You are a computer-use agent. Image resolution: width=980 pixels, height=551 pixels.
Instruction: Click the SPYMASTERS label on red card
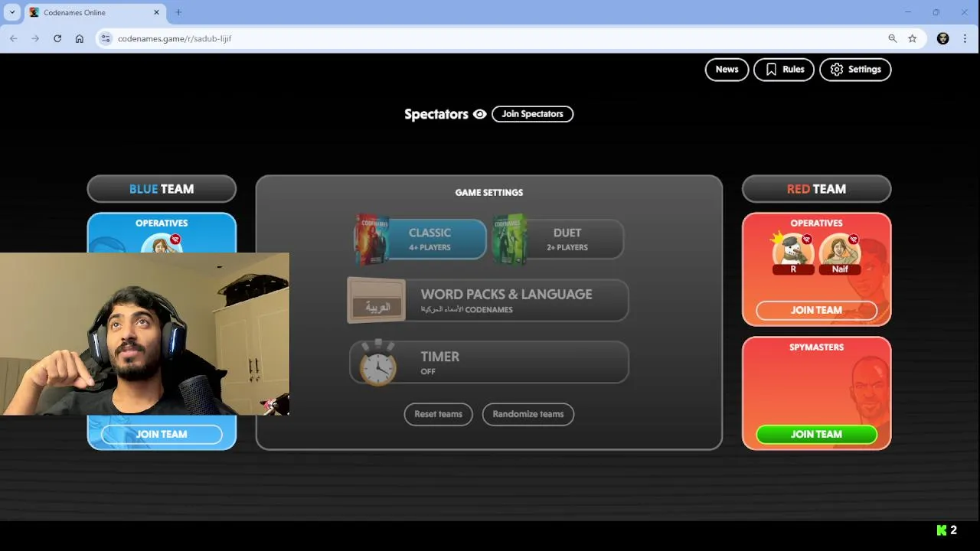pos(816,347)
